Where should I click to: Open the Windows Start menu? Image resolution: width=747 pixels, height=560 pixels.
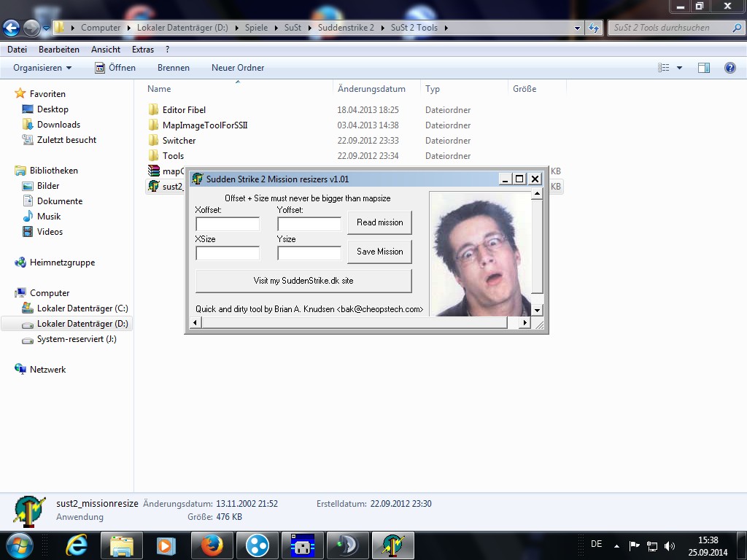click(18, 545)
